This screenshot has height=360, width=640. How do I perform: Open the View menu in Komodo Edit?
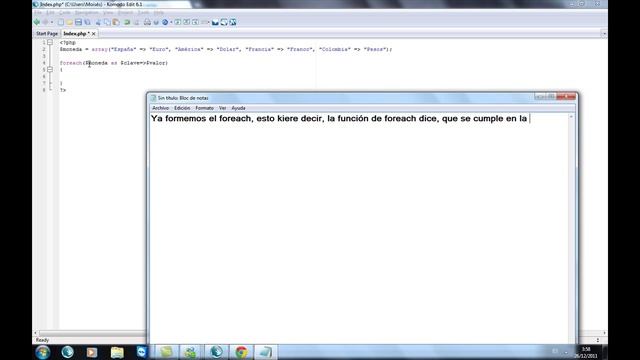(x=108, y=13)
